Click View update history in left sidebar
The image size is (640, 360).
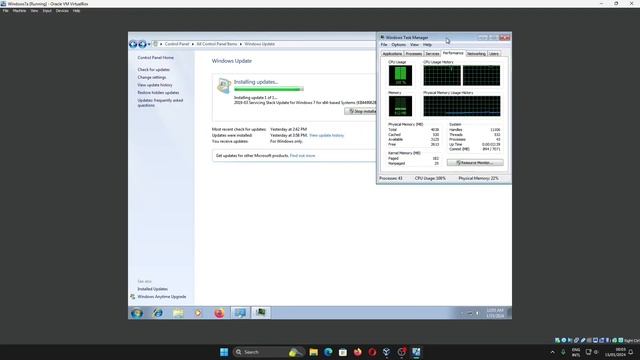pos(155,85)
